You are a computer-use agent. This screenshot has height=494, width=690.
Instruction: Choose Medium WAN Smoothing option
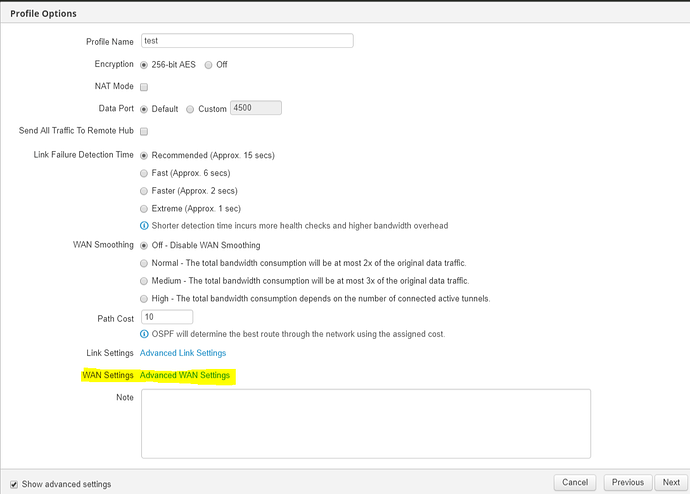click(145, 280)
